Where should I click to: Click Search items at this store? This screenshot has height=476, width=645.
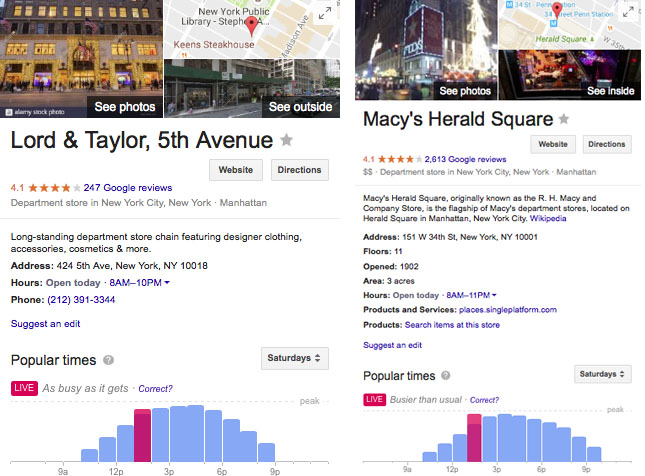tap(452, 325)
